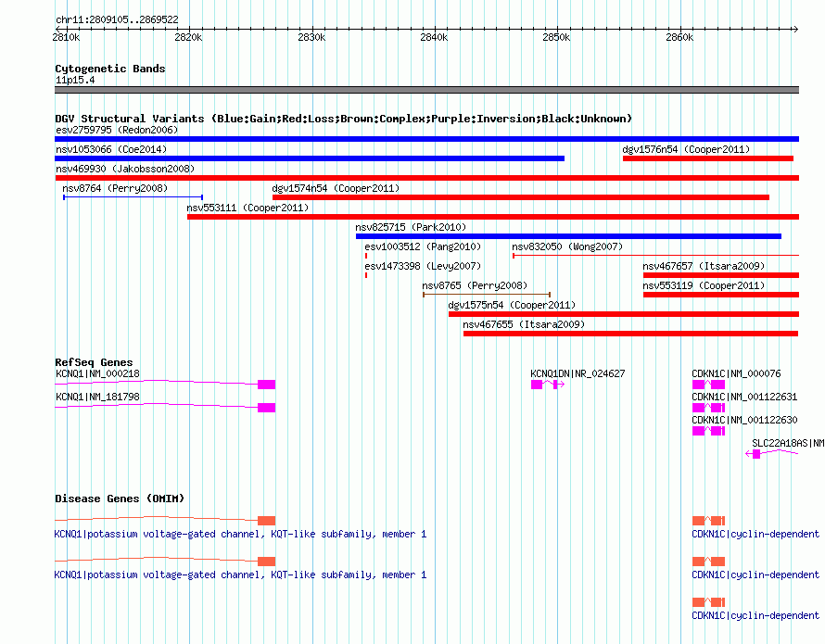Select esv1003512 (Pang2010) variant label
This screenshot has height=644, width=825.
click(x=423, y=246)
